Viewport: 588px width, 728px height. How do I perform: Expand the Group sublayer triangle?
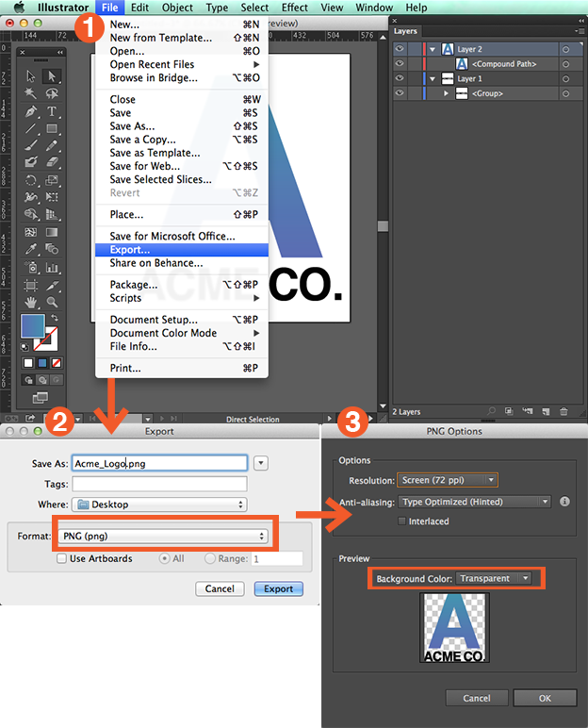pyautogui.click(x=446, y=93)
